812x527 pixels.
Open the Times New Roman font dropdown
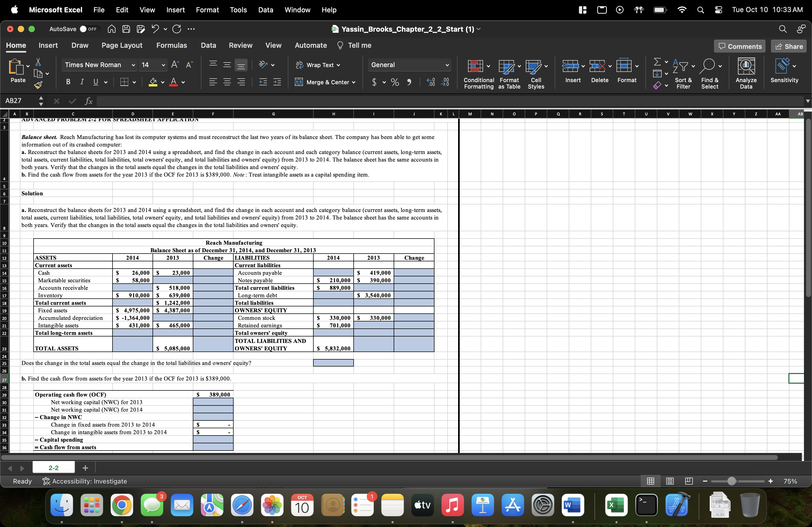(133, 65)
